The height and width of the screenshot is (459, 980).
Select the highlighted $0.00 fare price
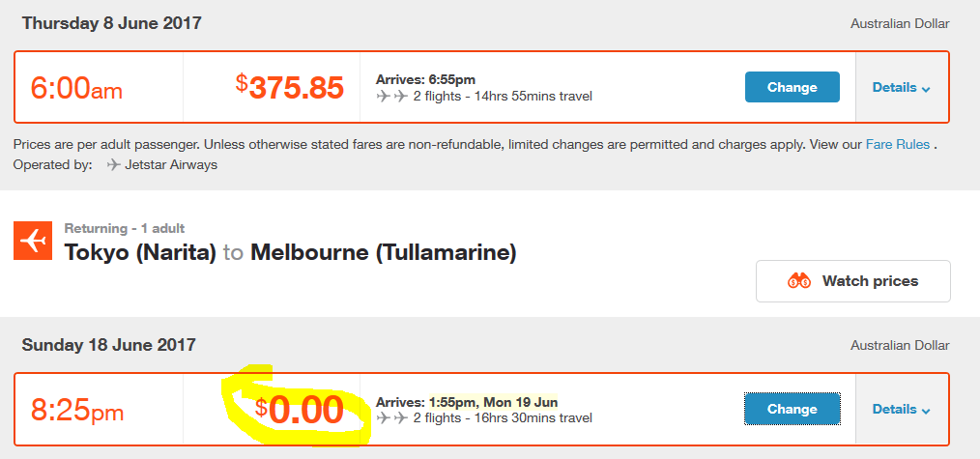300,411
